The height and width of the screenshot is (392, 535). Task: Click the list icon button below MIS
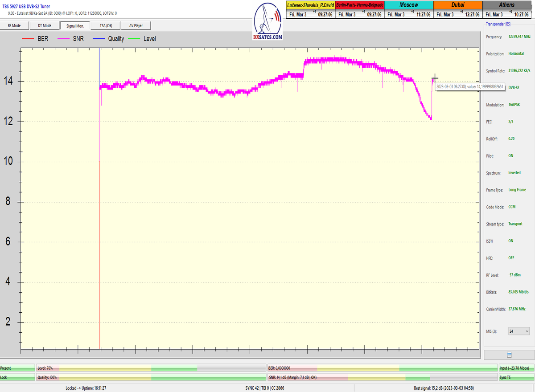click(509, 355)
